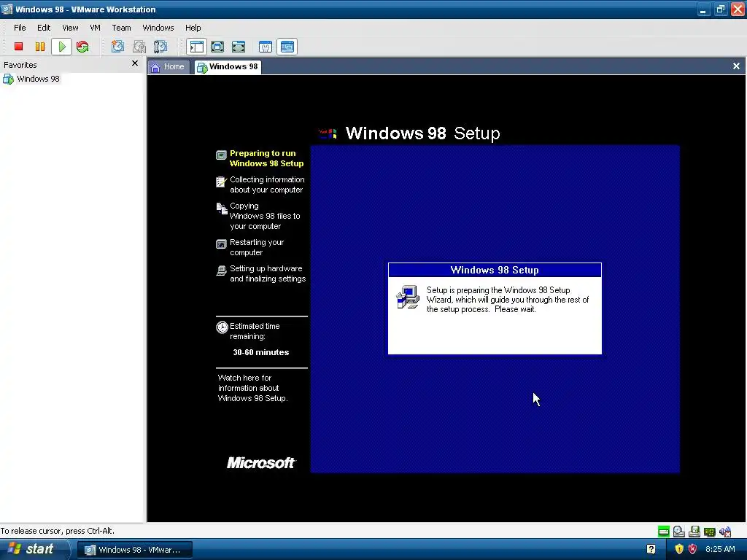The image size is (747, 560).
Task: Click the green hard disk status icon
Action: tap(664, 532)
